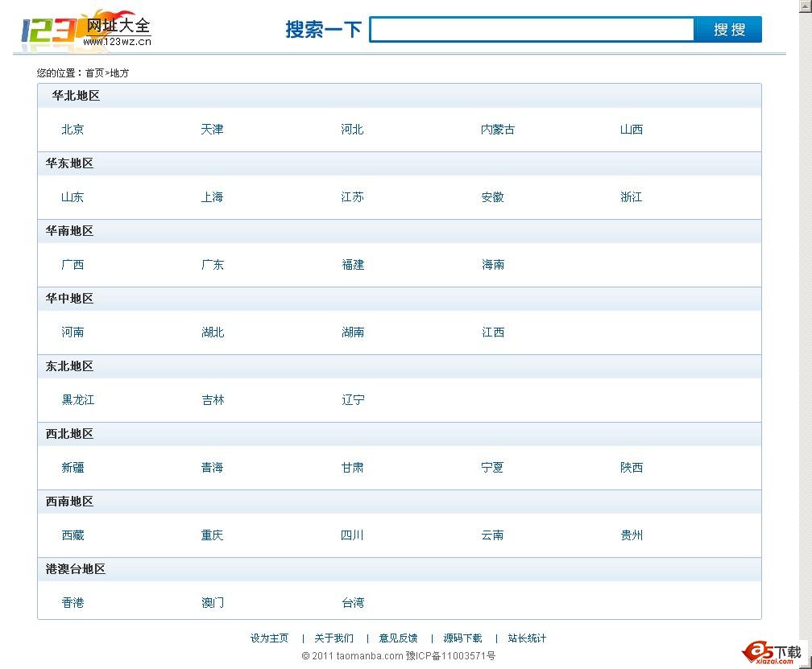The height and width of the screenshot is (669, 812).
Task: Click 设为主页 footer link
Action: point(269,638)
